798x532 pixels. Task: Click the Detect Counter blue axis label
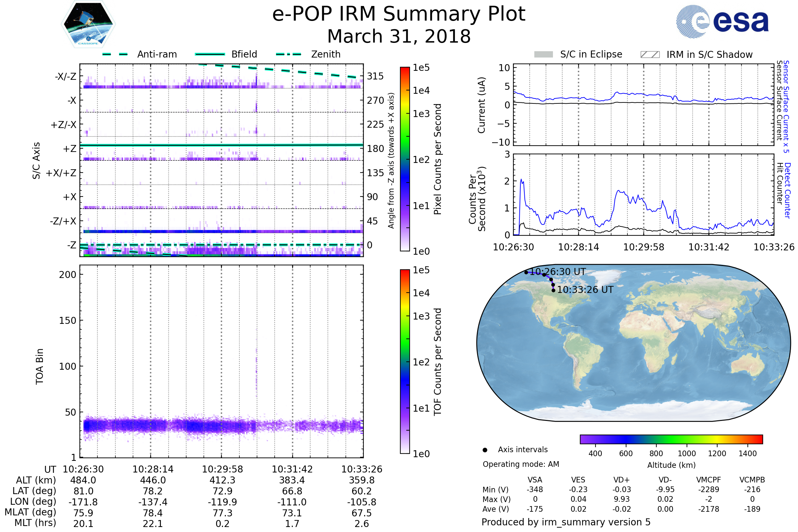788,191
